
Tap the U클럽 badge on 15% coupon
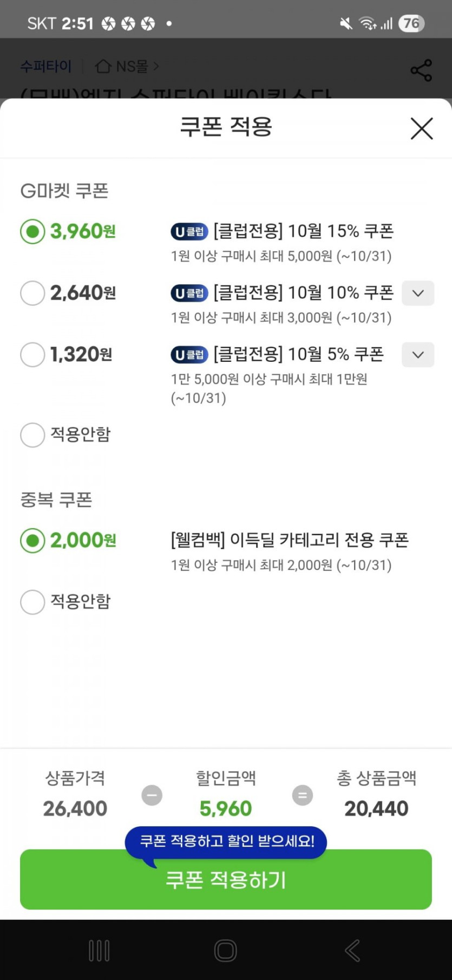[189, 232]
